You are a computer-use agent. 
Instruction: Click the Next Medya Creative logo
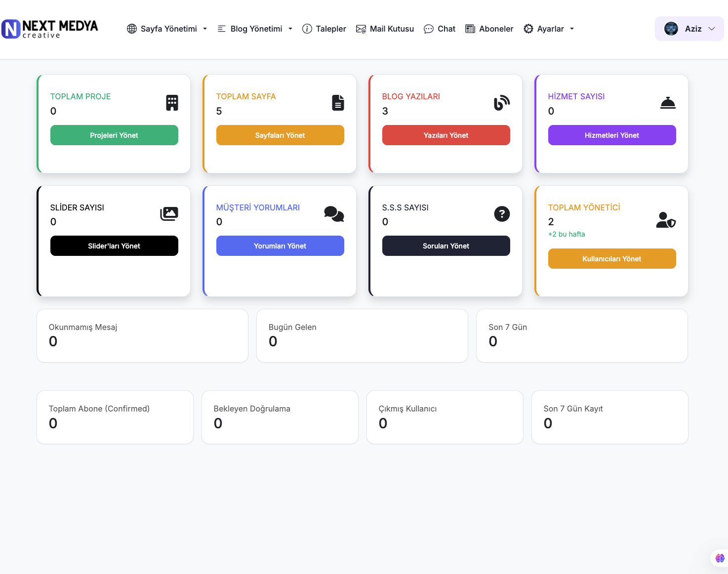tap(50, 29)
